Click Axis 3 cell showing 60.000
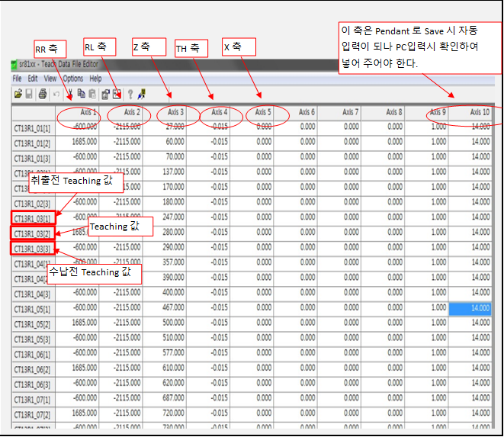This screenshot has width=504, height=437. 165,142
